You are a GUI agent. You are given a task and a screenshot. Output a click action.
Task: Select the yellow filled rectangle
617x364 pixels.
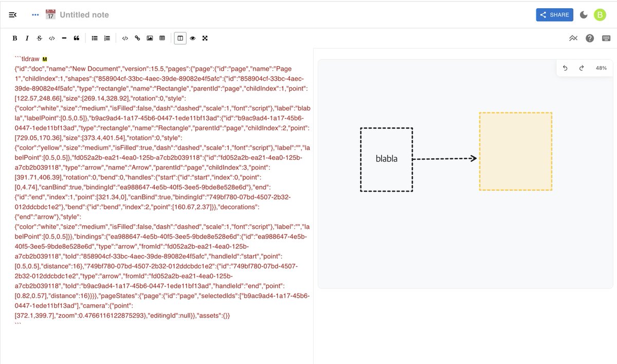(x=516, y=152)
